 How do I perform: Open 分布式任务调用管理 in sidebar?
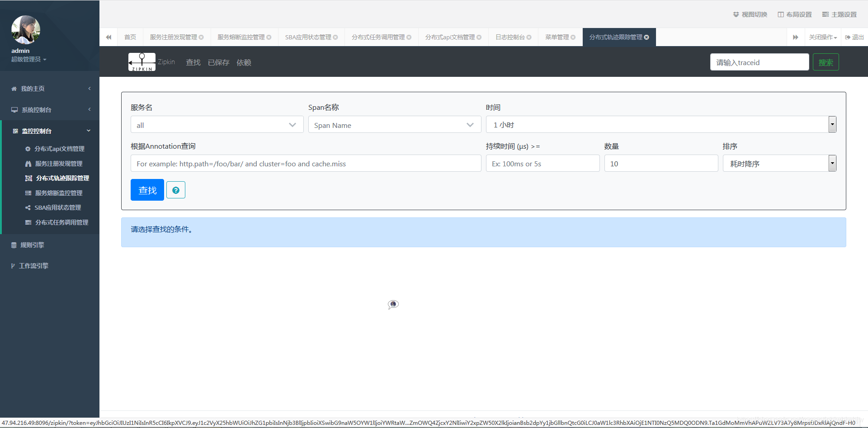61,222
